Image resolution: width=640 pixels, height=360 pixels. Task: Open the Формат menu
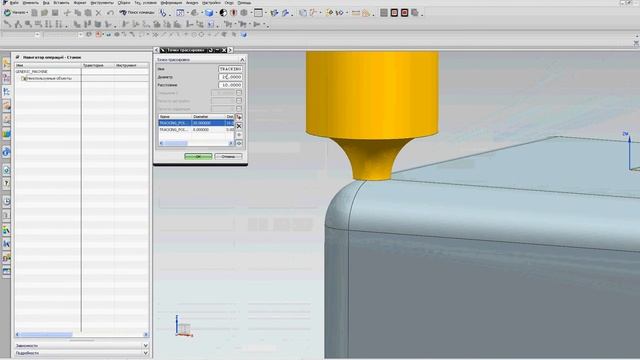pyautogui.click(x=80, y=2)
